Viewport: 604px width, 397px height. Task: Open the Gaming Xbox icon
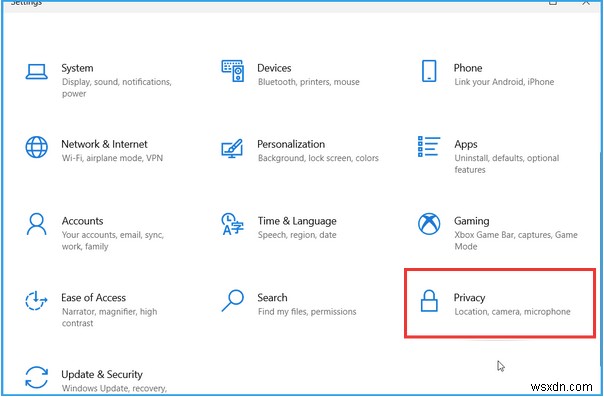click(429, 224)
